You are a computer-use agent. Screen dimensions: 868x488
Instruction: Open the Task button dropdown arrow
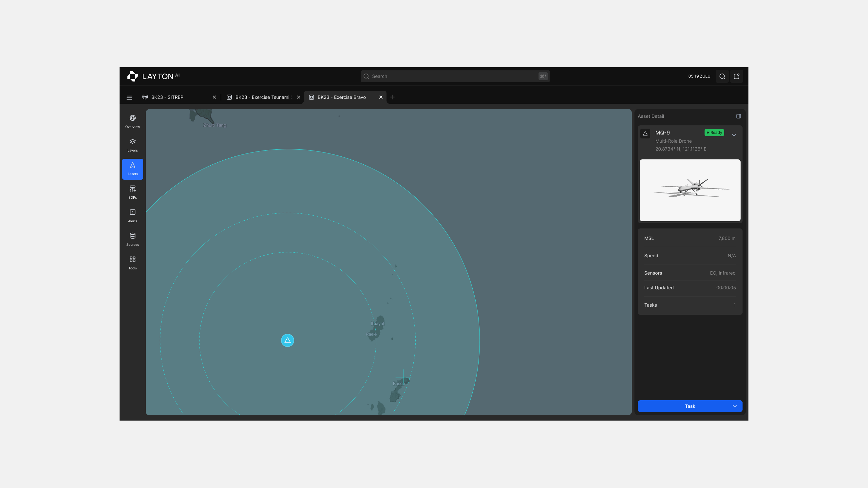coord(735,406)
